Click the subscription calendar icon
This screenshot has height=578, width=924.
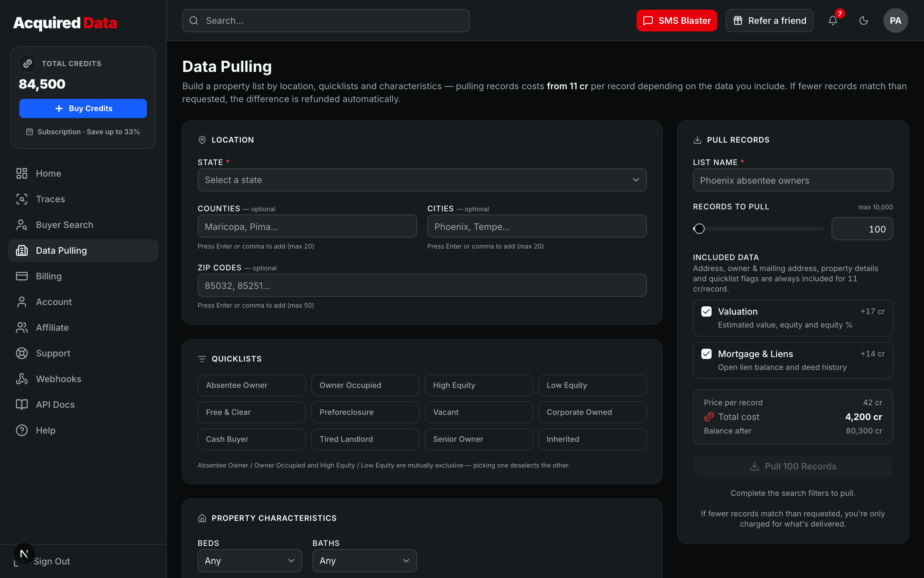click(30, 132)
